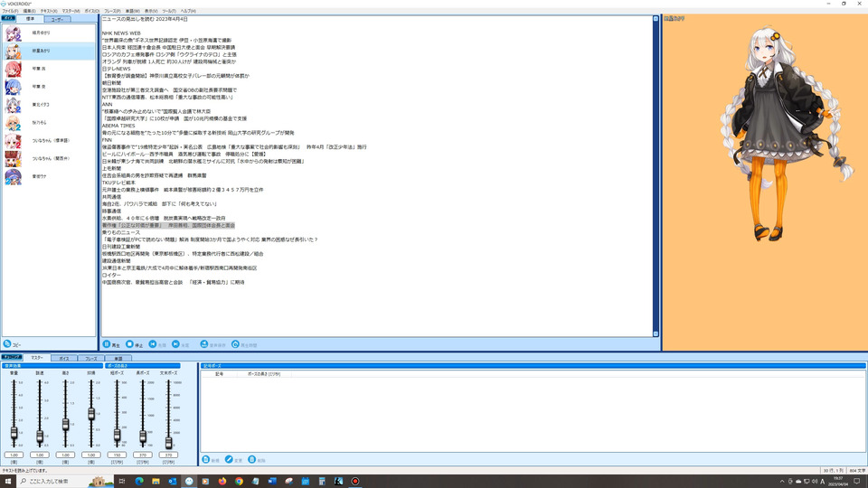Select the ついなちゃん（関西弁） voice avatar

pyautogui.click(x=14, y=159)
